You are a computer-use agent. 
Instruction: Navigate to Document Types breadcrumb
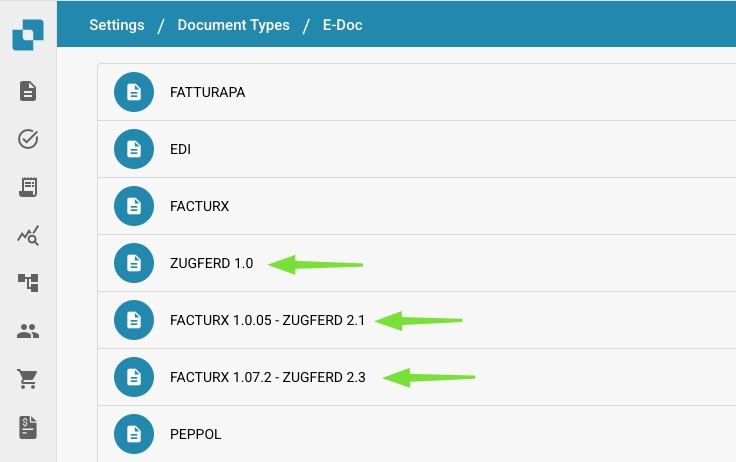click(233, 24)
